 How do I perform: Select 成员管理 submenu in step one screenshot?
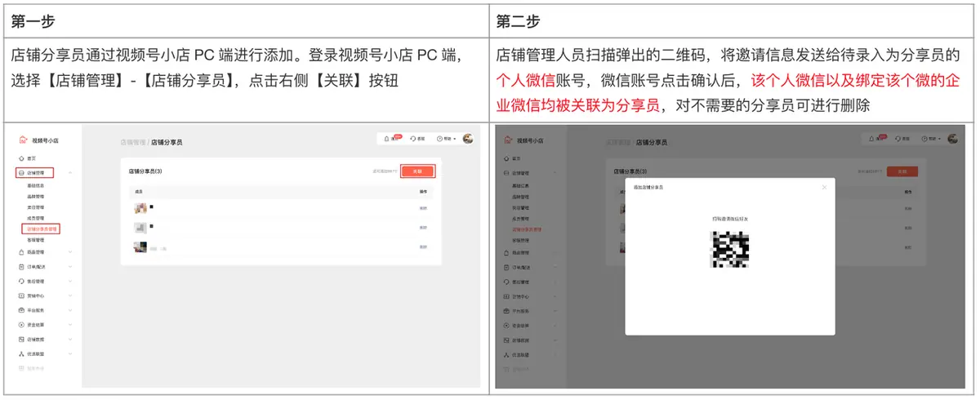pos(35,218)
